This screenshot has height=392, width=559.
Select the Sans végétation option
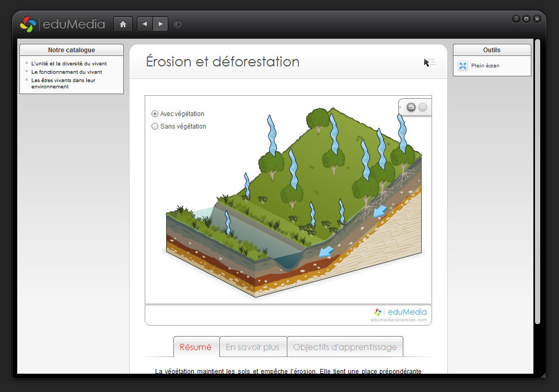[155, 126]
